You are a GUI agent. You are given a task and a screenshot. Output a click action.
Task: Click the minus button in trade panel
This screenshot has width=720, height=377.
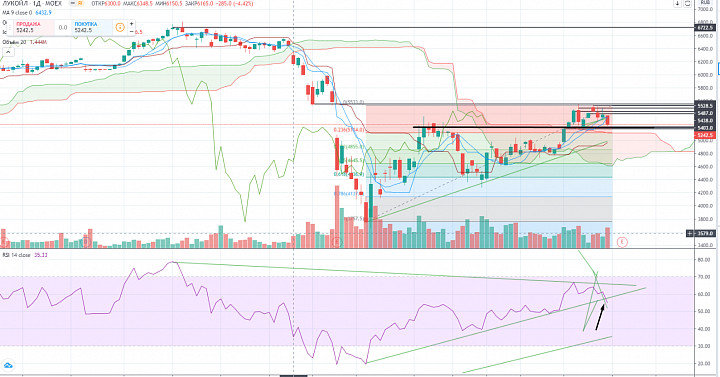[131, 32]
